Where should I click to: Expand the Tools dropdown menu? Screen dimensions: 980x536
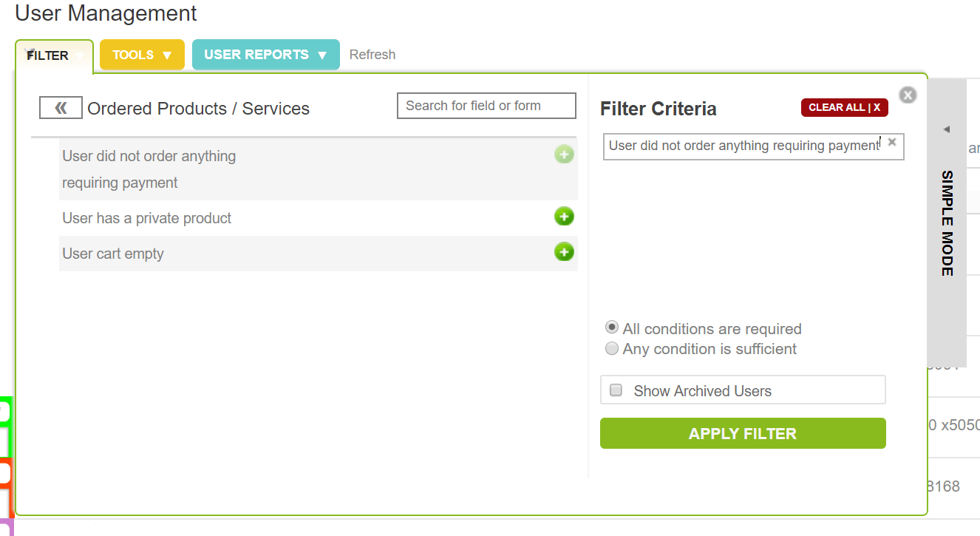pyautogui.click(x=142, y=55)
